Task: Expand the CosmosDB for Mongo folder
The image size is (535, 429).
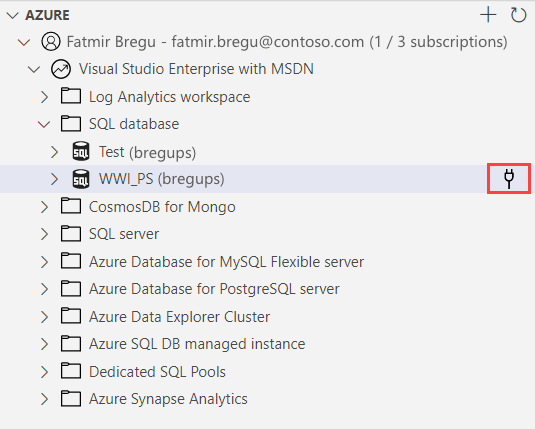Action: [x=44, y=207]
